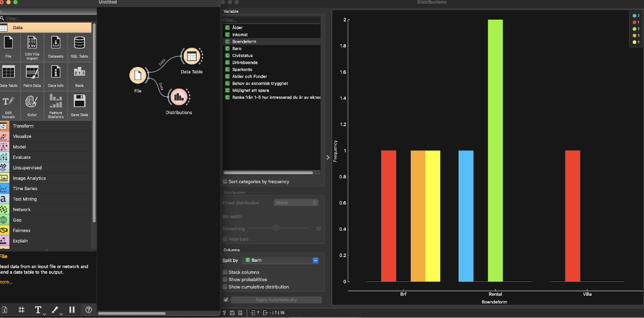Select the Save Data widget
The image size is (644, 318).
(x=80, y=105)
